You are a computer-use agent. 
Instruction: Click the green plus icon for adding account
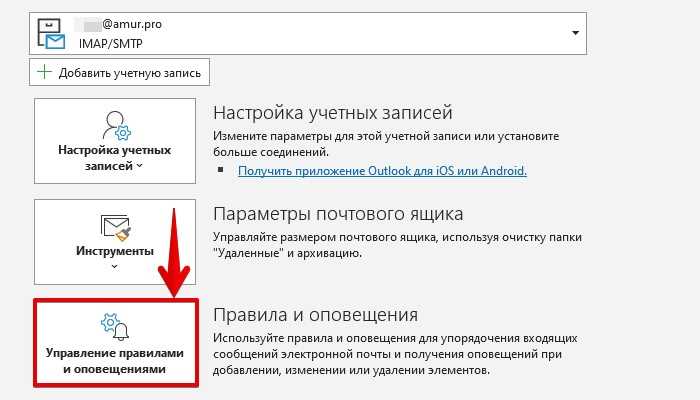[x=44, y=72]
